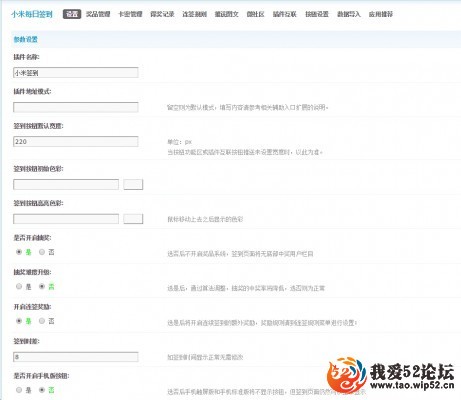Select 否 for 是否开启抽奖
Viewport: 461px width, 400px height.
[x=42, y=252]
